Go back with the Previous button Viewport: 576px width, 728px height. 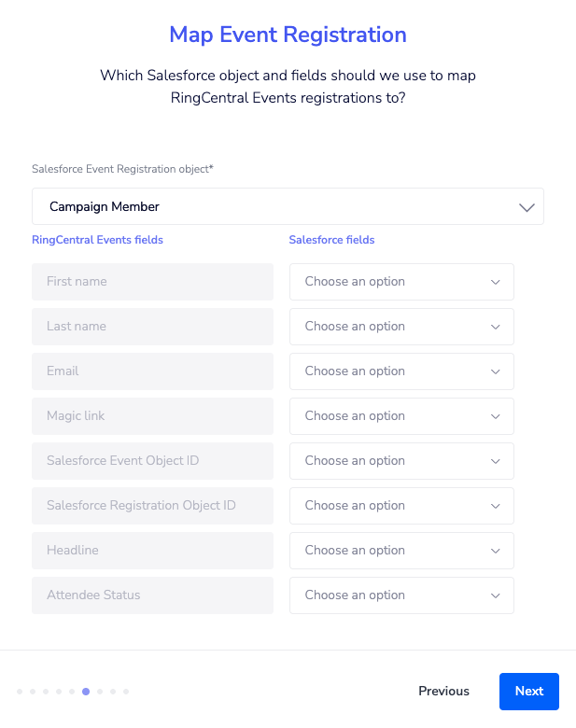443,692
